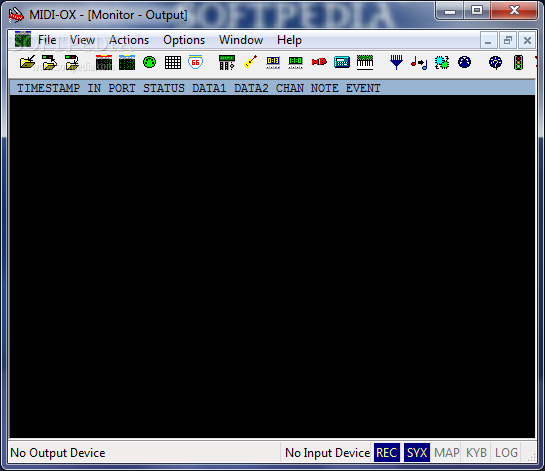Click the dark blue round connector icon

464,62
